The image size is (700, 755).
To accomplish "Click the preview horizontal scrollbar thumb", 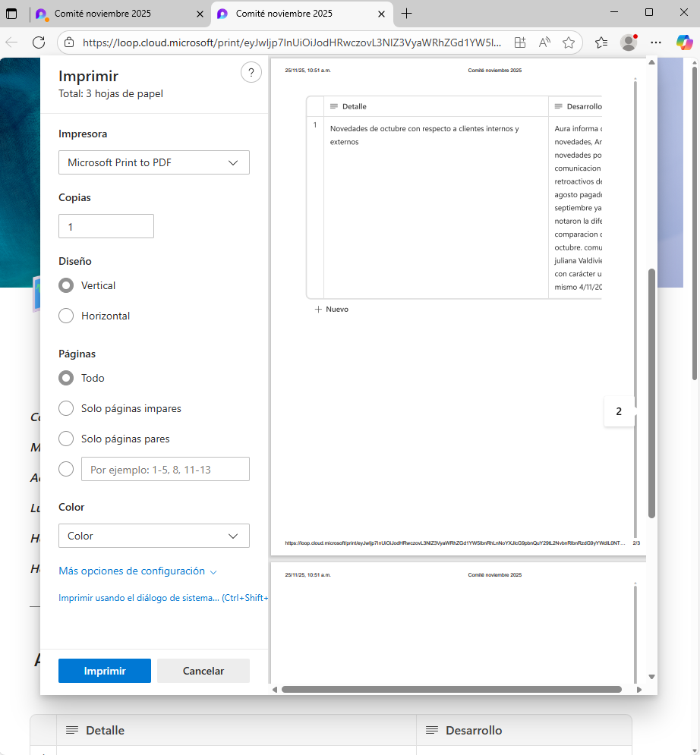I will (x=452, y=690).
